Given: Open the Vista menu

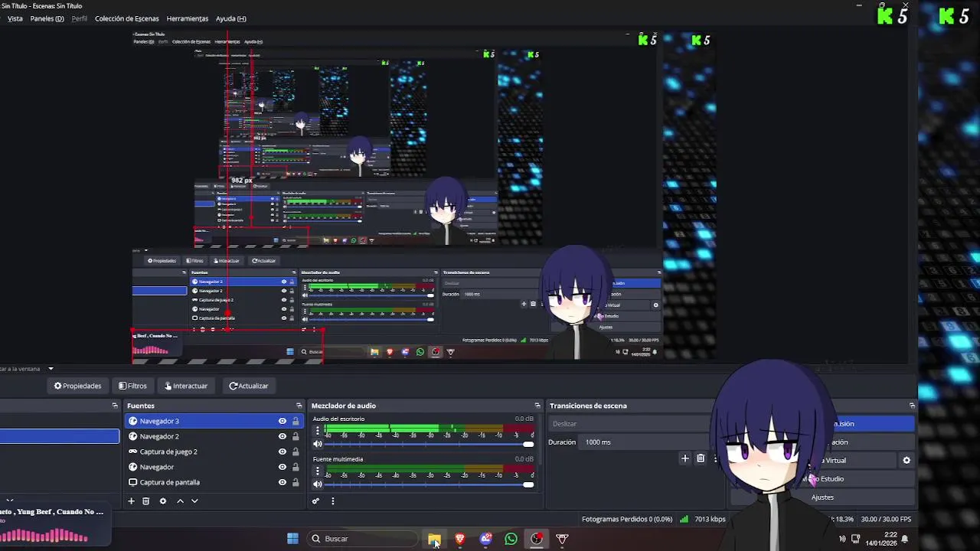Looking at the screenshot, I should click(15, 18).
